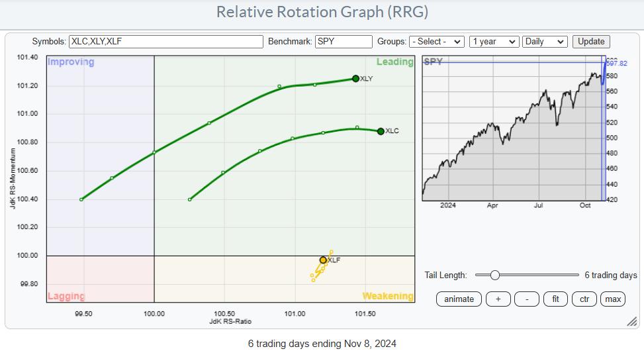Click the animate button
The width and height of the screenshot is (644, 351).
point(459,299)
